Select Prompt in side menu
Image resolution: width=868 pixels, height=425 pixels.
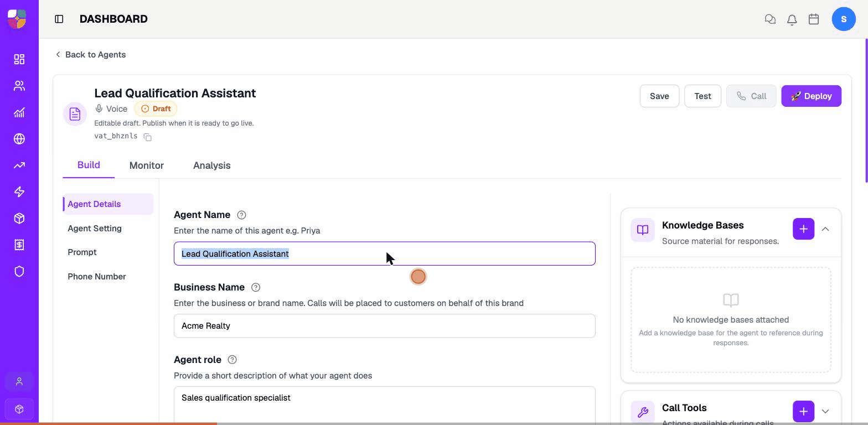[x=82, y=252]
